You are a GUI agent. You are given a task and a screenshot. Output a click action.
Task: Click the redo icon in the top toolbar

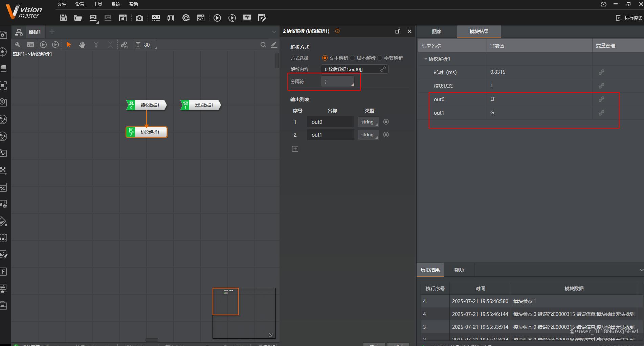coord(108,18)
